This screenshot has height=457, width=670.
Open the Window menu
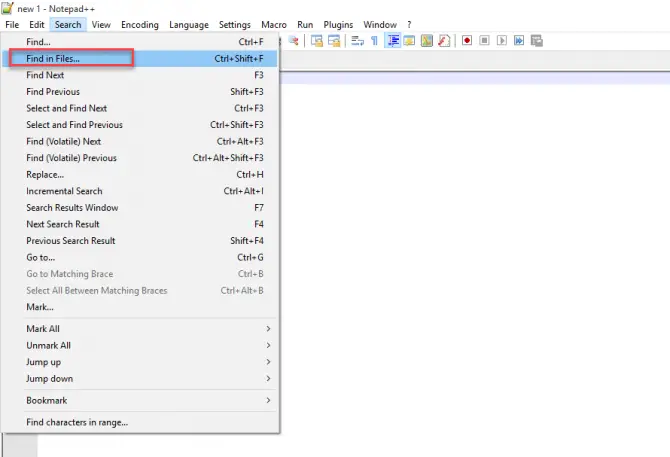click(x=380, y=25)
